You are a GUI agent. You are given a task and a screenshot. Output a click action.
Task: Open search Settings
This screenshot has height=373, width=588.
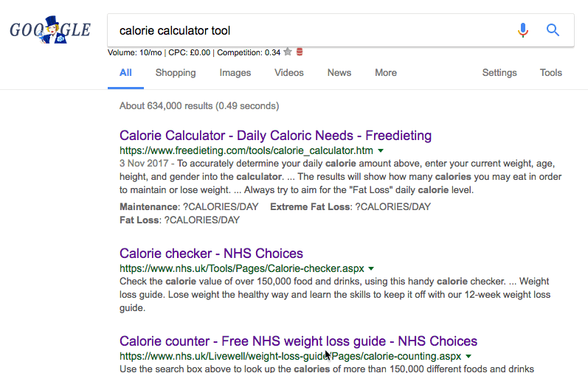[x=499, y=73]
